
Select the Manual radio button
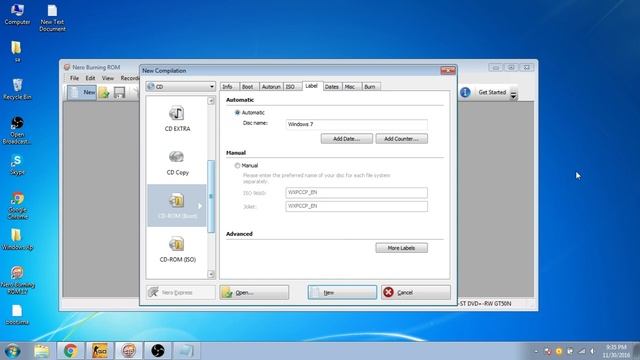(x=237, y=165)
